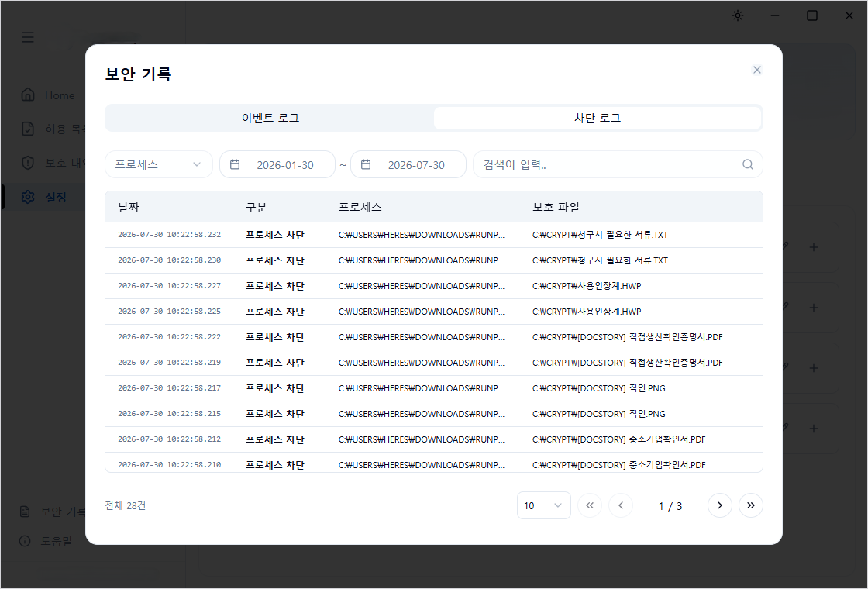The height and width of the screenshot is (589, 868).
Task: Click the 프로세스 column header
Action: pyautogui.click(x=360, y=207)
